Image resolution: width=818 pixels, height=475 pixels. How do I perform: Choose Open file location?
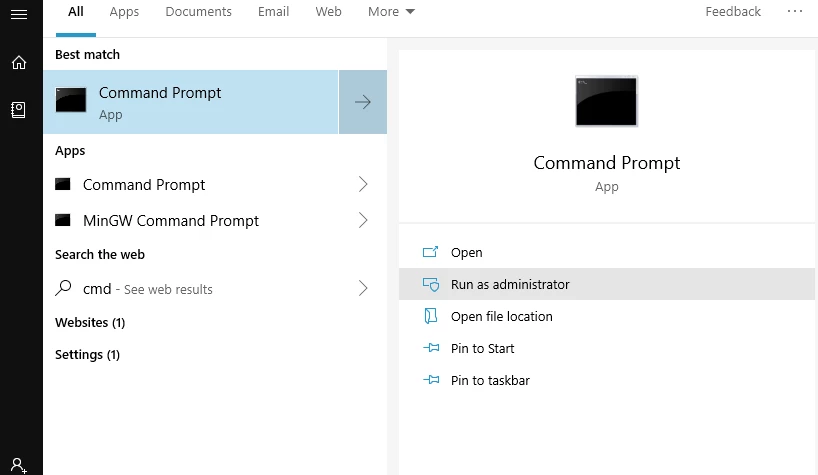(x=607, y=316)
